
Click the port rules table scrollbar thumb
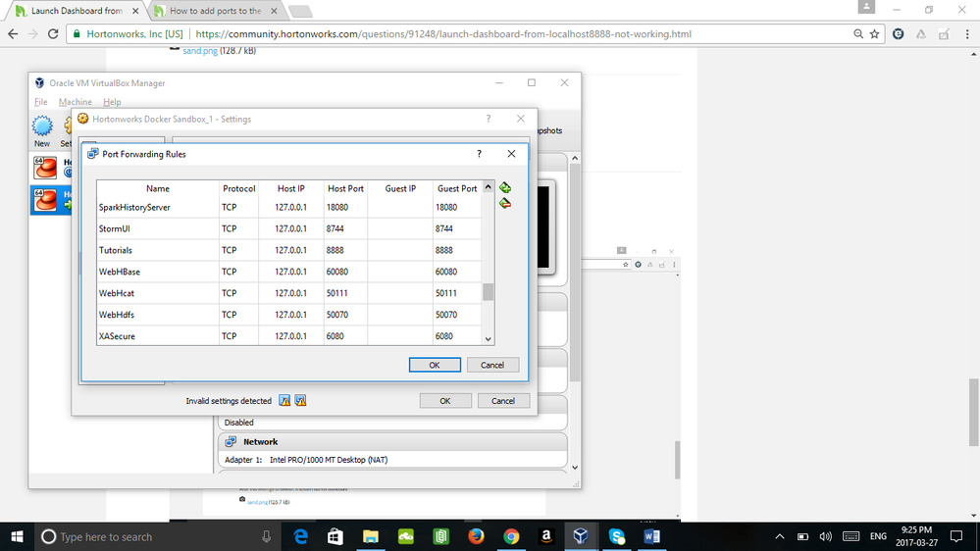click(489, 292)
